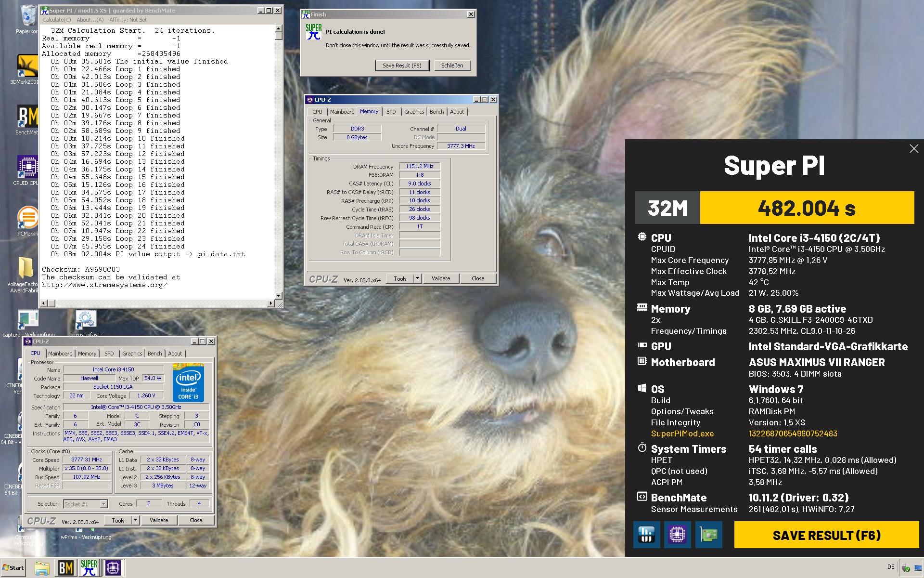The image size is (924, 578).
Task: Click Affinity: Not Set in Super PI menu
Action: pyautogui.click(x=128, y=20)
